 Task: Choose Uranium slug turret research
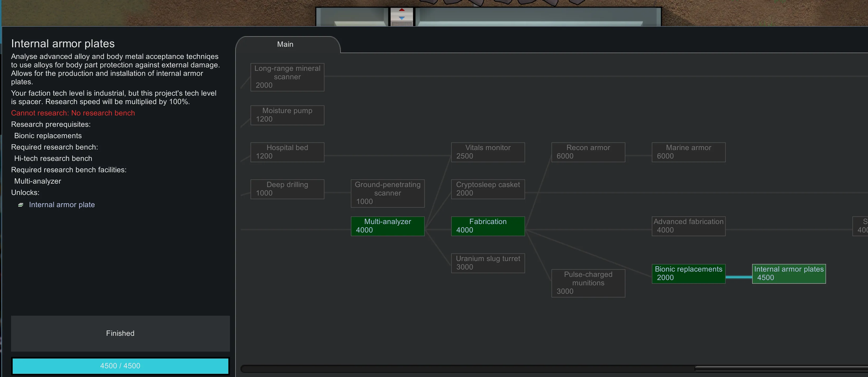[x=488, y=263]
